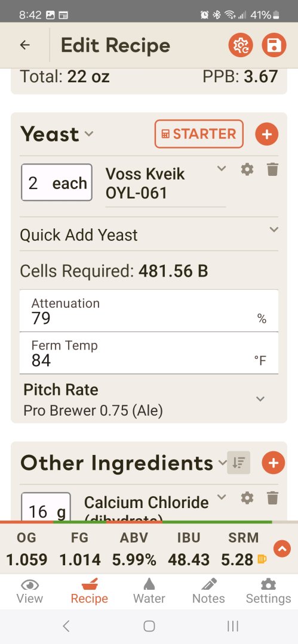Delete the Voss Kveik yeast entry

click(x=272, y=169)
